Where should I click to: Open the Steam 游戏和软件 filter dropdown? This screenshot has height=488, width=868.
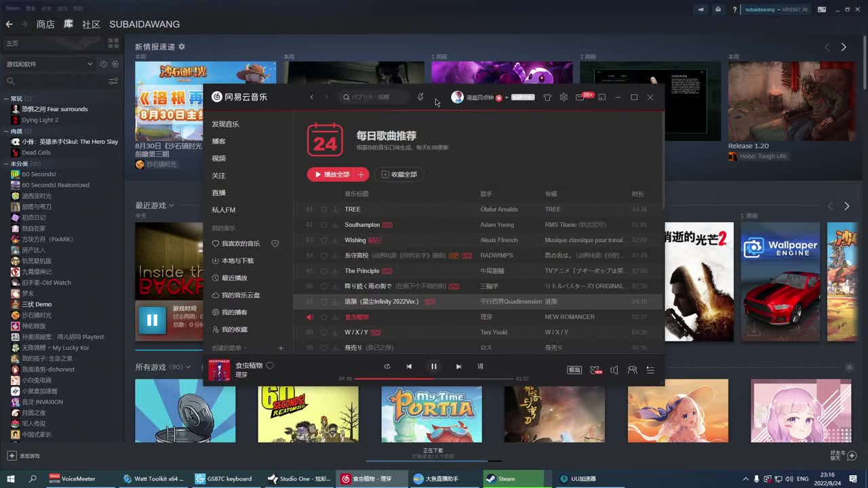[50, 64]
